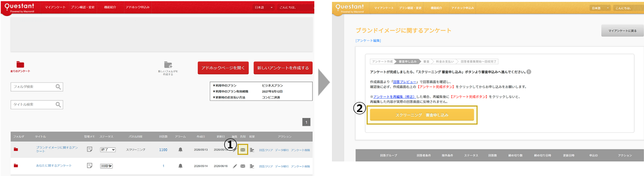Click page number 1 pagination button
This screenshot has width=644, height=176.
click(307, 122)
